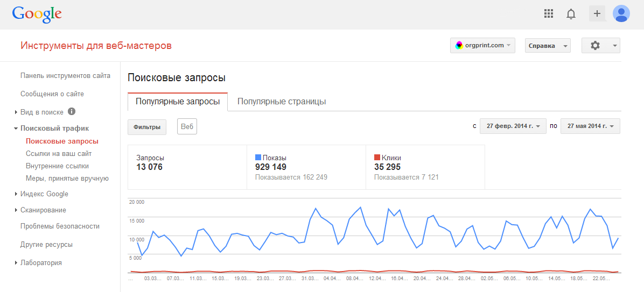Open the Ссылки на ваш сайт link

(x=59, y=154)
